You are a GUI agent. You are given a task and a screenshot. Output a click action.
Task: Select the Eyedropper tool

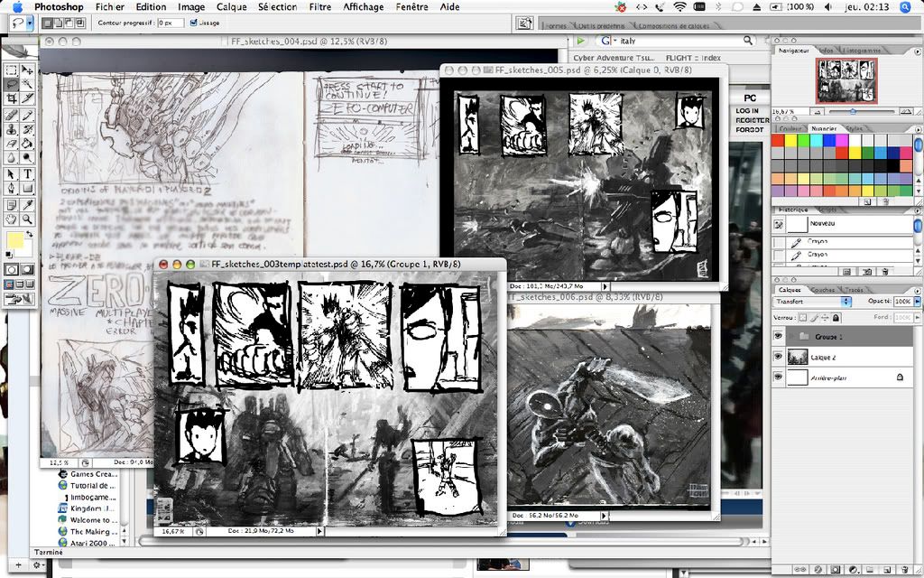(x=27, y=205)
